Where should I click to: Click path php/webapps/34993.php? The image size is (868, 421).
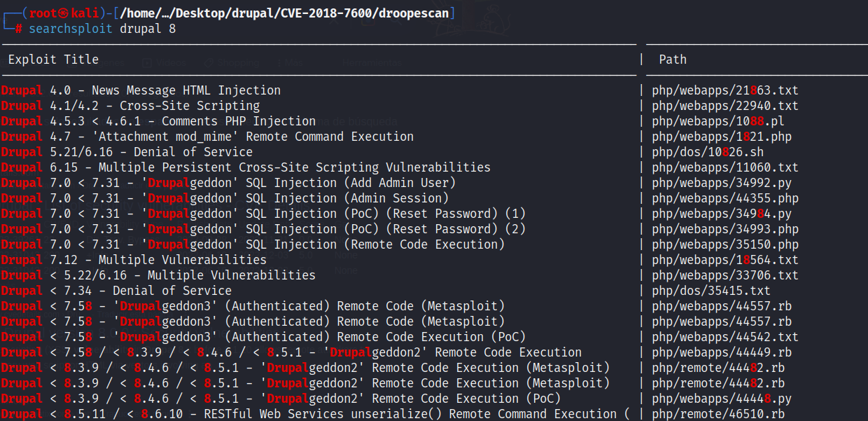[x=725, y=229]
